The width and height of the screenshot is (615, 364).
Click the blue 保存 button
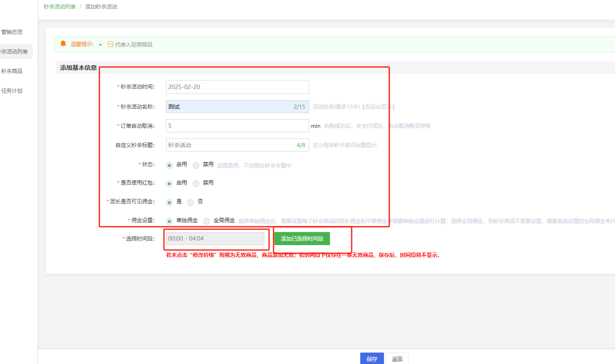pos(372,359)
